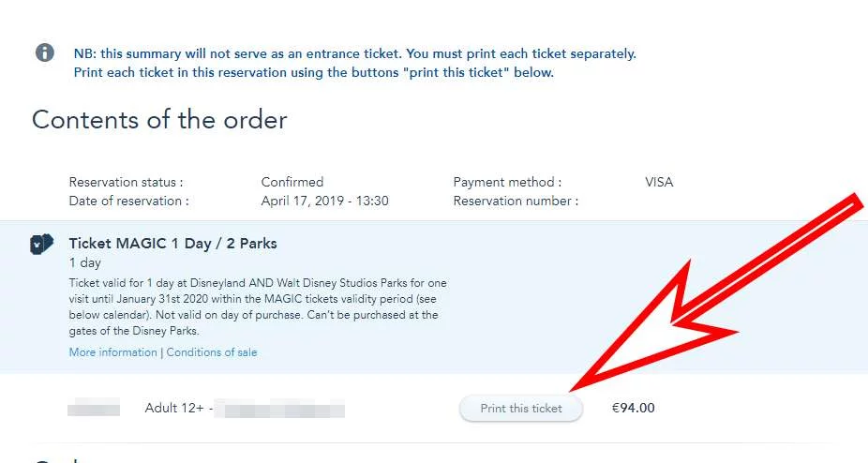Click the Adult 12+ ticket holder label
Image resolution: width=868 pixels, height=463 pixels.
[x=174, y=409]
